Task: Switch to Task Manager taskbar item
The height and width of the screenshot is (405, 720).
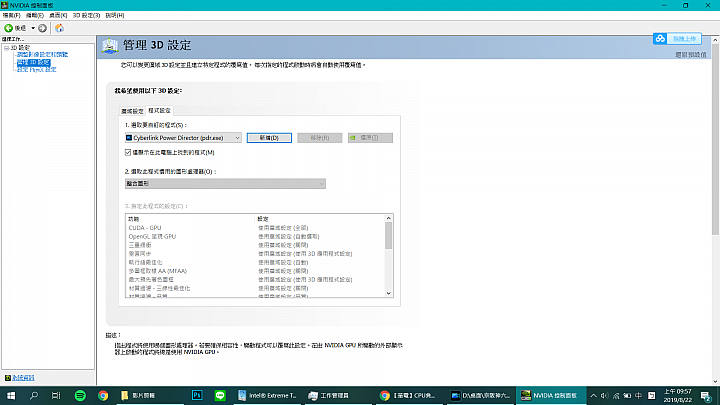Action: [338, 395]
